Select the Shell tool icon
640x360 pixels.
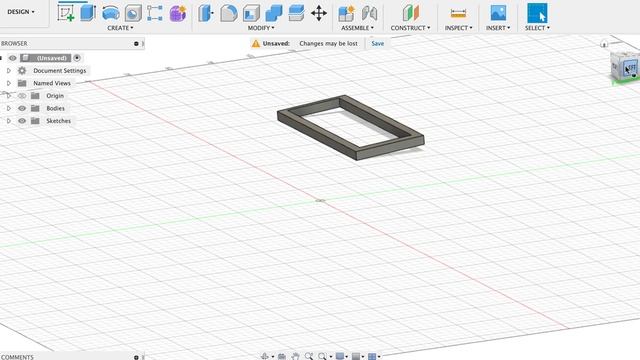[x=251, y=13]
